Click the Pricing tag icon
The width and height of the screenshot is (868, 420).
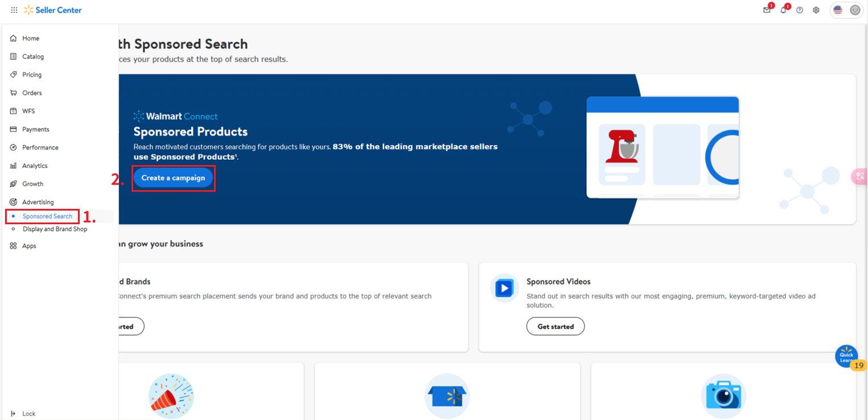click(x=14, y=75)
